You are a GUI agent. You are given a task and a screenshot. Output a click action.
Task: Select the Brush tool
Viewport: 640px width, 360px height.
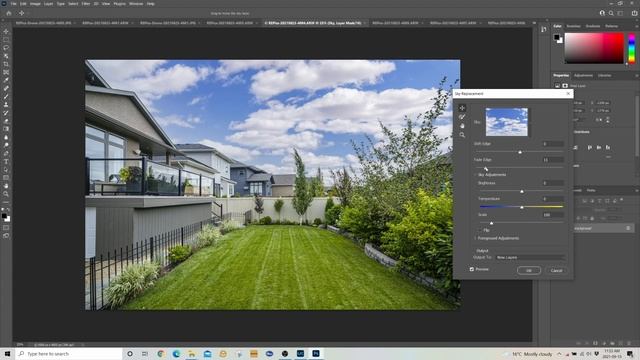point(6,97)
